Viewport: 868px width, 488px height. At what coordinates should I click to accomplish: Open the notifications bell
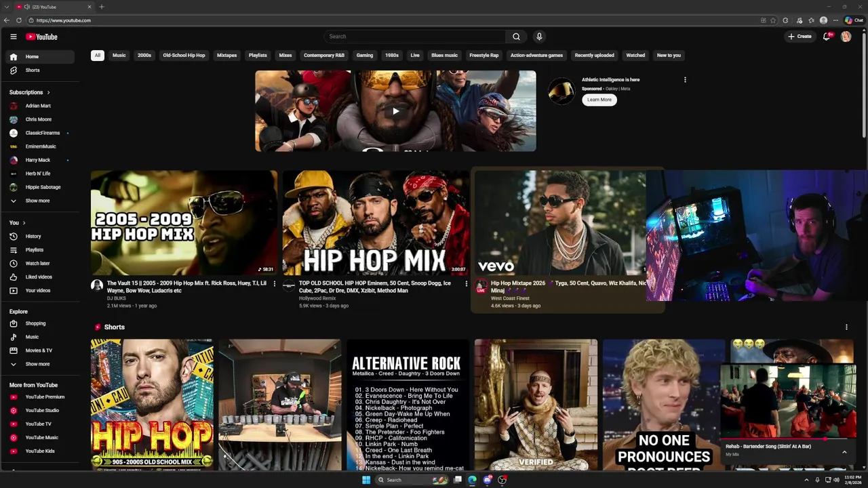[x=826, y=37]
